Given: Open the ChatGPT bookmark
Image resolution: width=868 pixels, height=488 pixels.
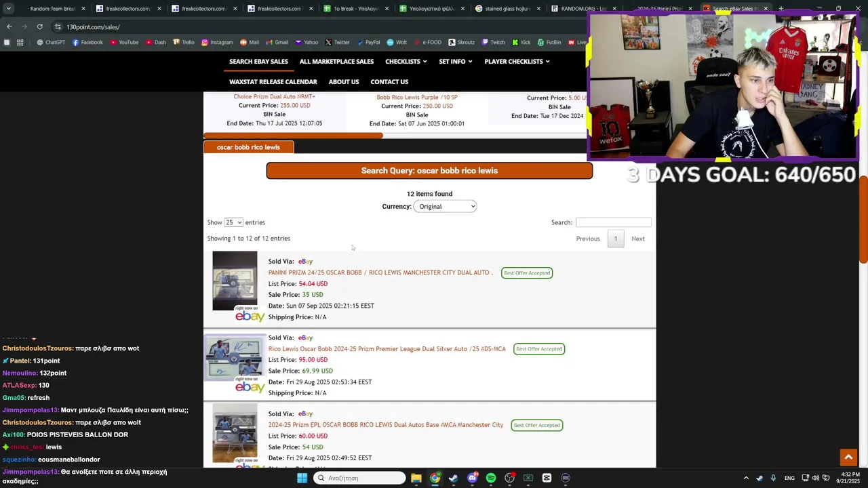Looking at the screenshot, I should point(51,42).
